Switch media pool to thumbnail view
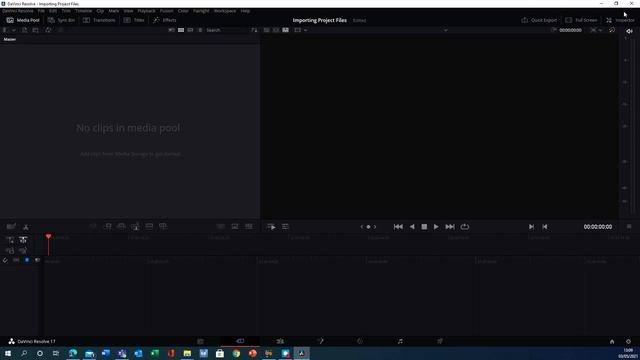The height and width of the screenshot is (360, 640). pyautogui.click(x=181, y=30)
